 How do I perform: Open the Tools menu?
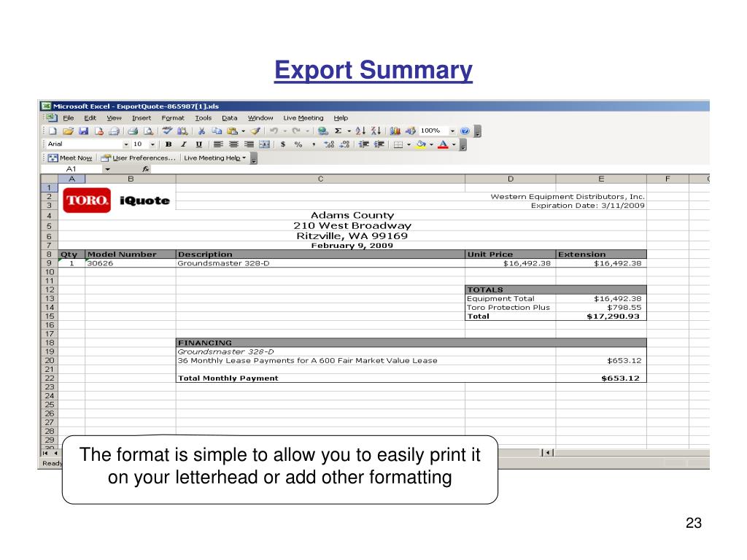pos(204,118)
